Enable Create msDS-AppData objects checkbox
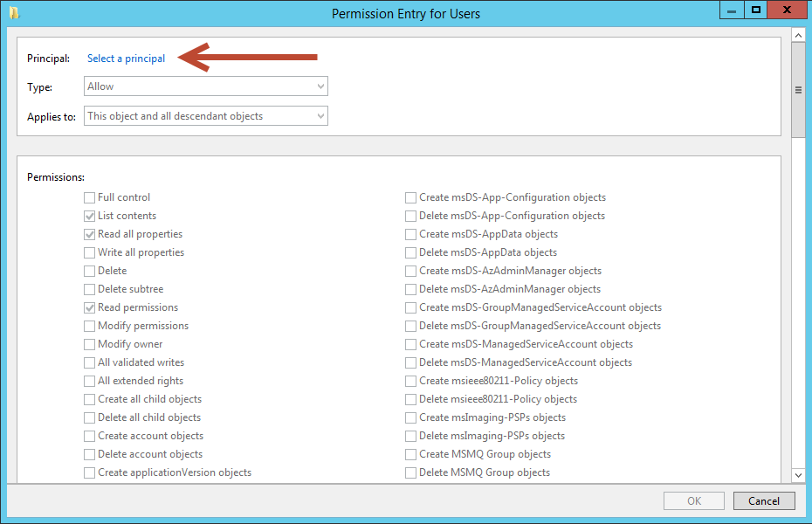The width and height of the screenshot is (812, 524). 410,235
